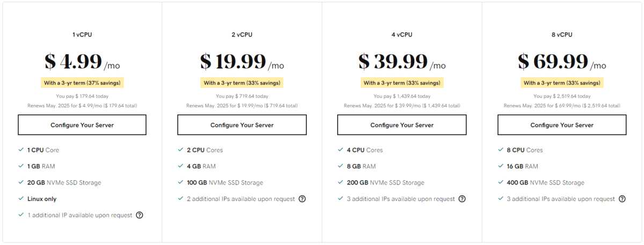This screenshot has width=644, height=245.
Task: Select the 37% savings 3-yr term badge
Action: pyautogui.click(x=82, y=83)
